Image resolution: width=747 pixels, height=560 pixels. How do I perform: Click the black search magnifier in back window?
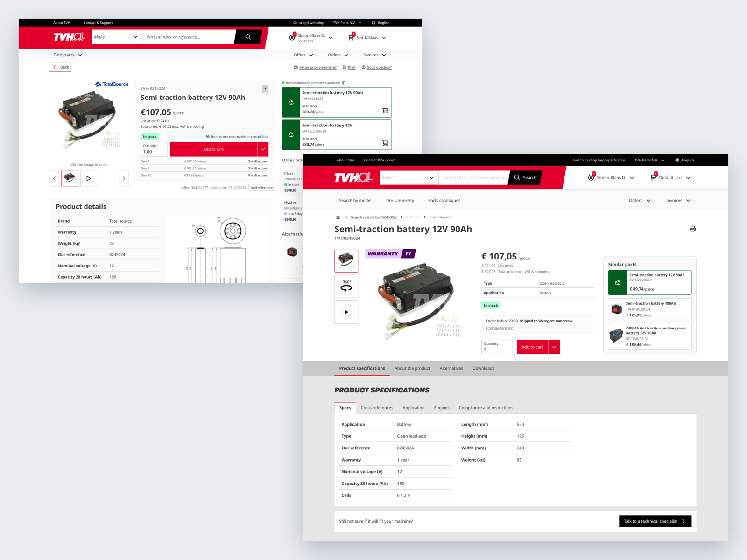pos(248,37)
